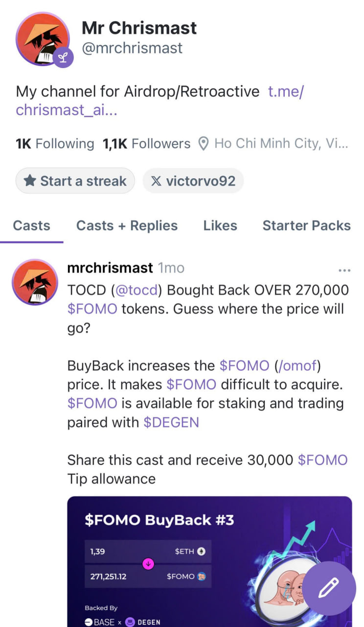The width and height of the screenshot is (364, 627).
Task: Open the $FOMO BuyBack #3 image
Action: [209, 561]
